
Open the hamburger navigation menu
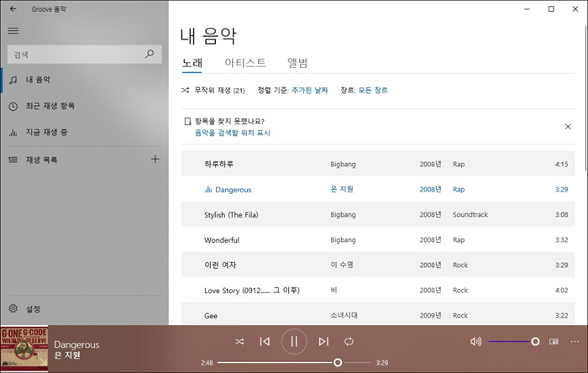(x=13, y=31)
